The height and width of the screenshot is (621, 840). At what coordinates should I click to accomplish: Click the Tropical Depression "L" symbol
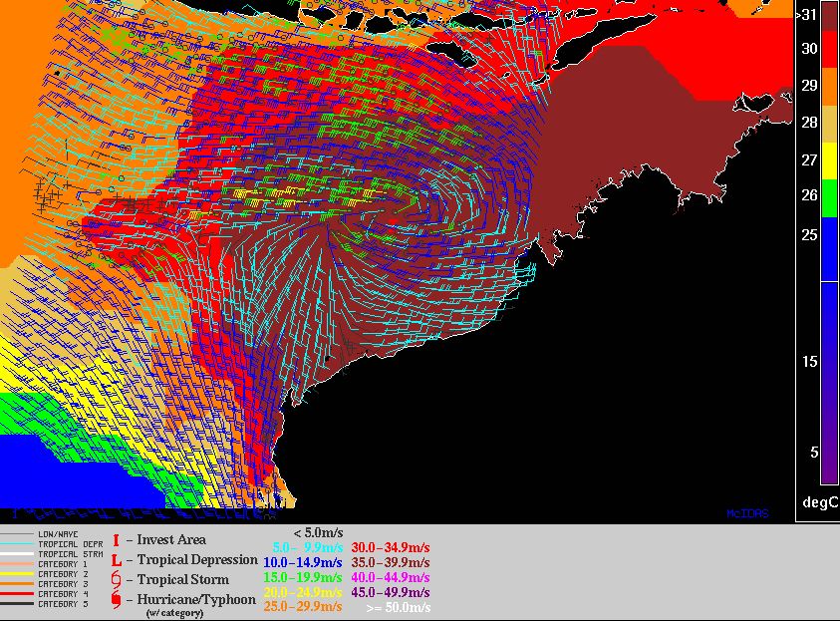point(117,560)
